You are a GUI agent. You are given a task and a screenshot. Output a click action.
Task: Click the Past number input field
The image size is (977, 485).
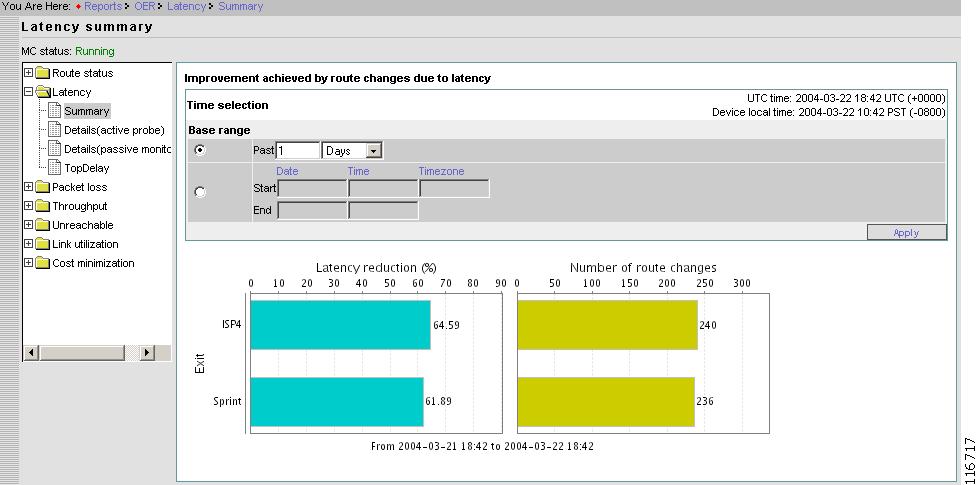pos(298,150)
